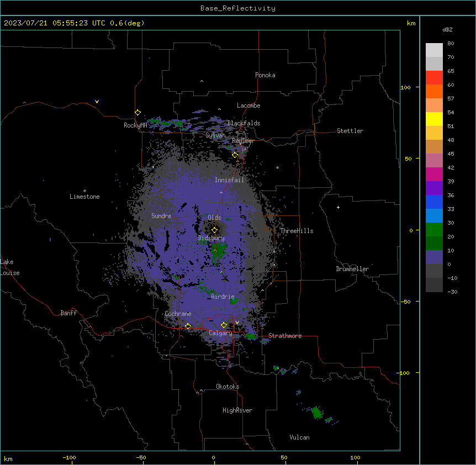
Task: Click the -30 value in dBZ legend
Action: pyautogui.click(x=452, y=292)
